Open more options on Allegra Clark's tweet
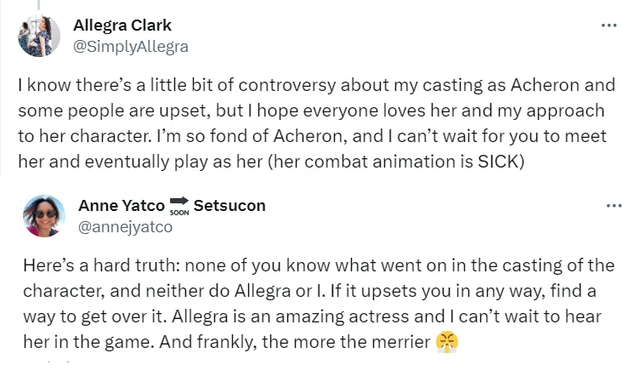This screenshot has height=376, width=640. [609, 26]
